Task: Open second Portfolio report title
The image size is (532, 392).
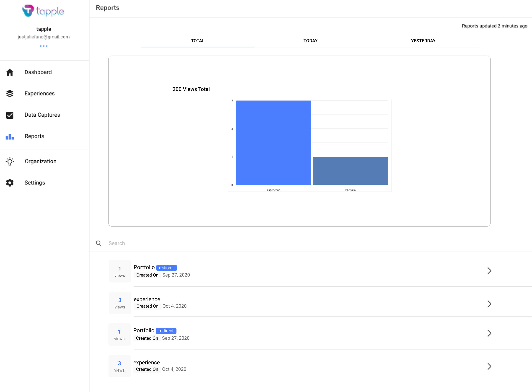Action: click(144, 330)
